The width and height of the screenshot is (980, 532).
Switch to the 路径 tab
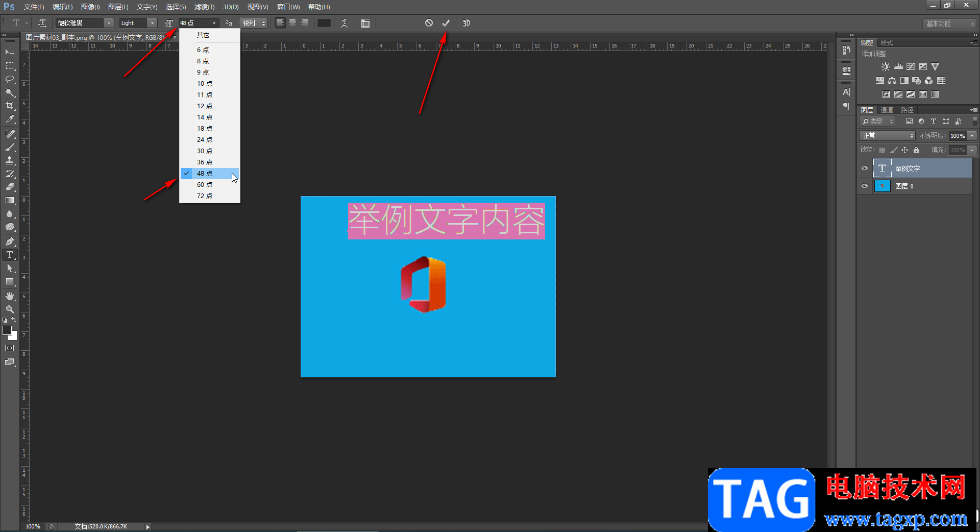tap(907, 110)
